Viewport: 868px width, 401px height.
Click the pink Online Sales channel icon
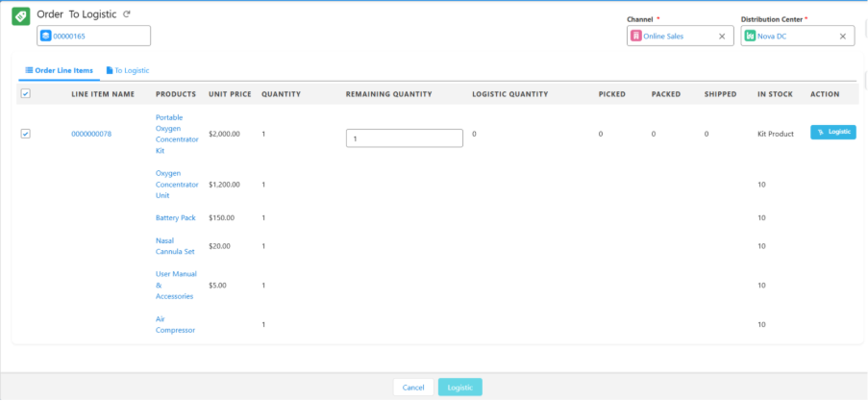tap(635, 37)
